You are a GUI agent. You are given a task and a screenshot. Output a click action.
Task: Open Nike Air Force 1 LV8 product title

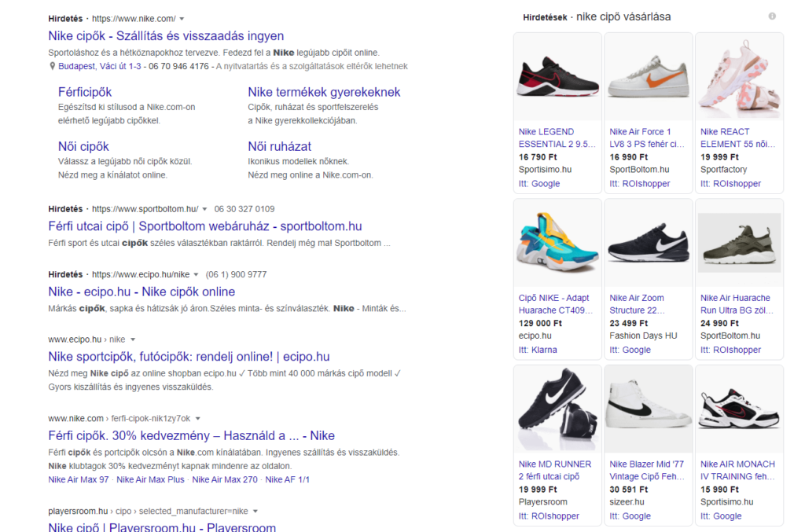[647, 138]
